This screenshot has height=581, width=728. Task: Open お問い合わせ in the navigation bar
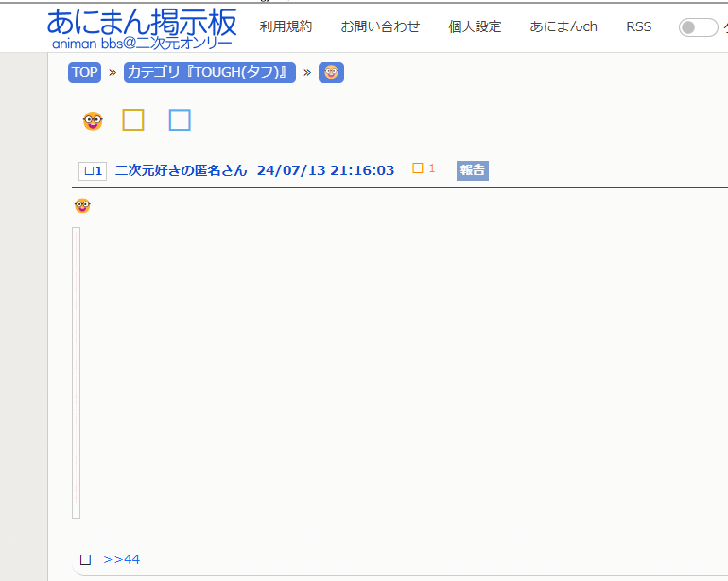[x=380, y=26]
